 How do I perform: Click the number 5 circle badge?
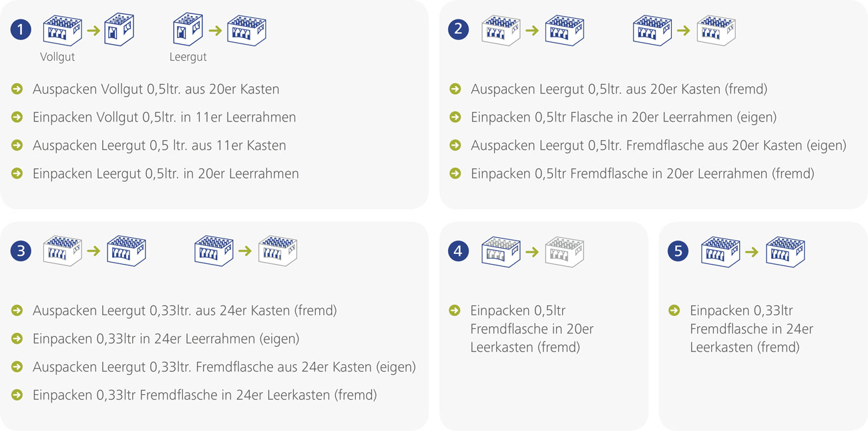[x=678, y=251]
